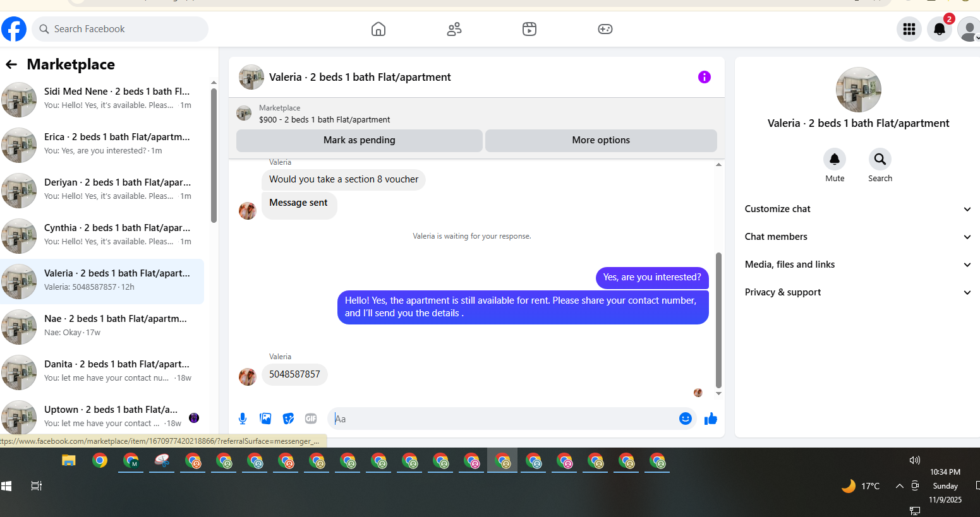Image resolution: width=980 pixels, height=517 pixels.
Task: Open the Gaming controller icon
Action: pos(605,29)
